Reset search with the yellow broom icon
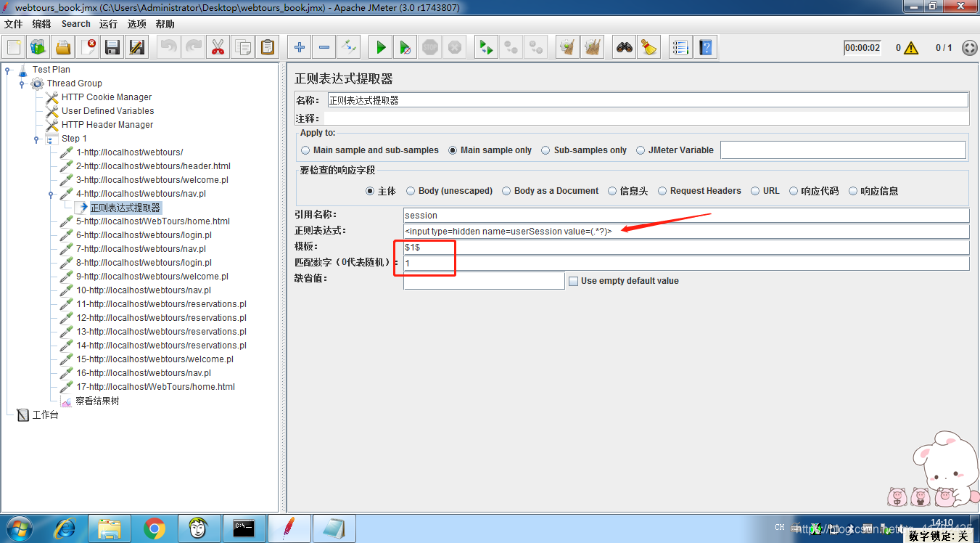 coord(648,48)
